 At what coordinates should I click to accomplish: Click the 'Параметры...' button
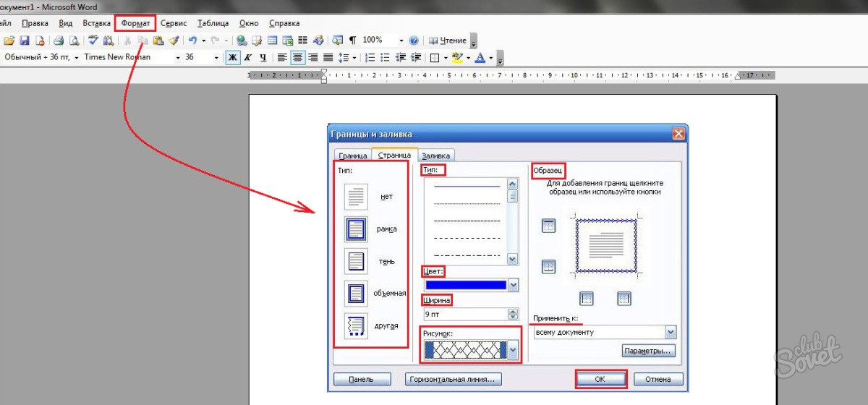[649, 351]
